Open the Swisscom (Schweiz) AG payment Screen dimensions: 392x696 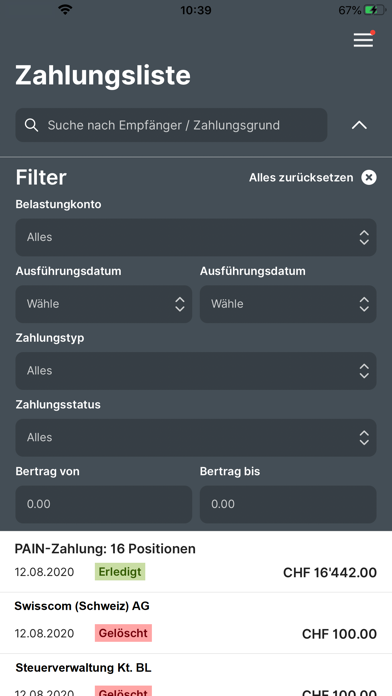pos(196,623)
